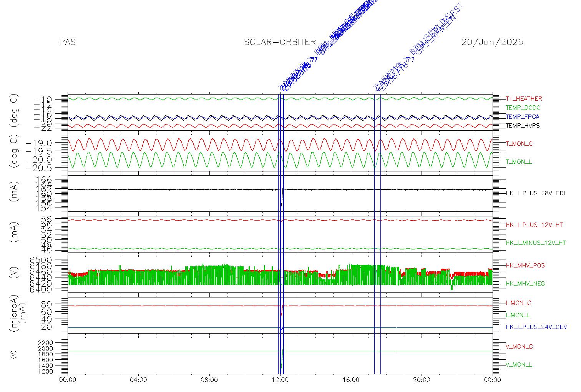Click the T_MON_L legend label
This screenshot has height=392, width=581.
519,162
